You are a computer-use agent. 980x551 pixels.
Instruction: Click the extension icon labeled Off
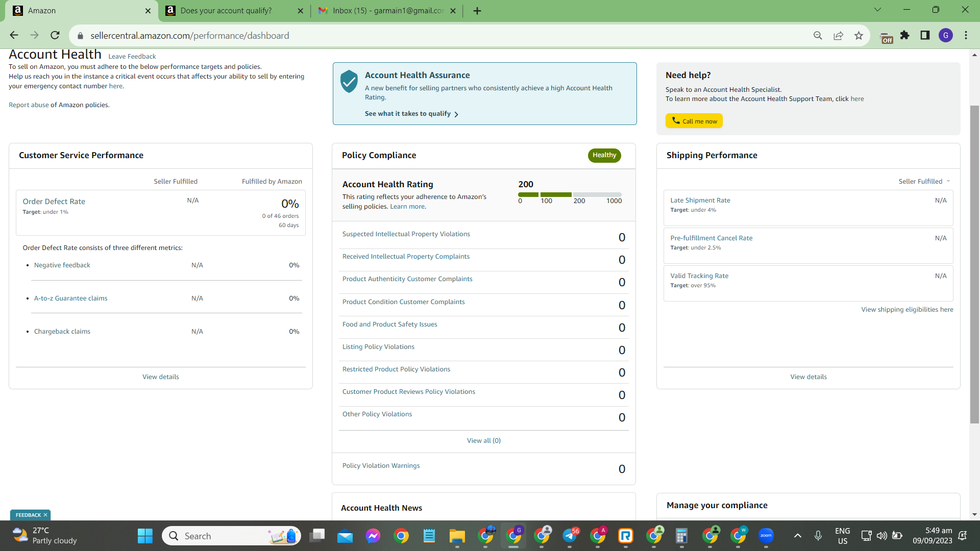click(x=887, y=38)
